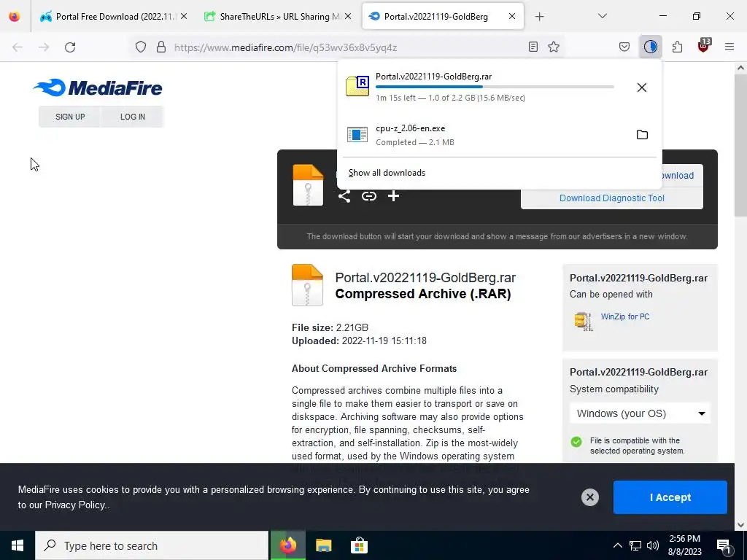
Task: Bookmark this page with the star icon
Action: pos(553,47)
